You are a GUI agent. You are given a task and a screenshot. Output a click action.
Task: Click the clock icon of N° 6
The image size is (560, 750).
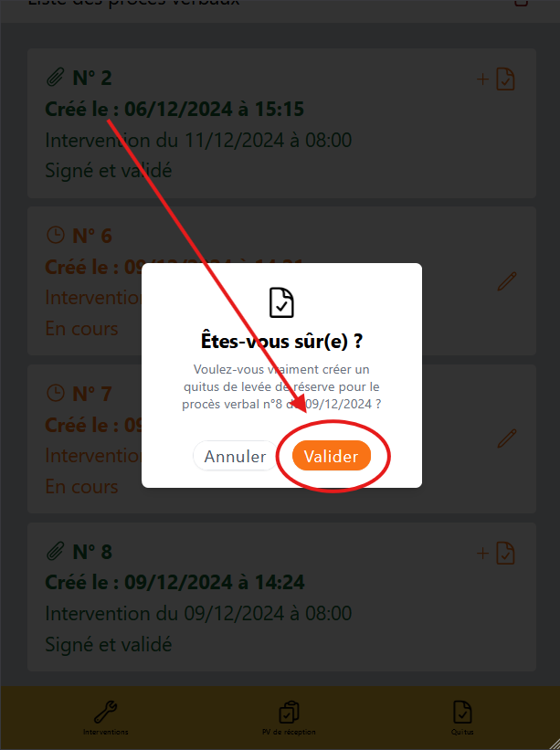(x=56, y=235)
